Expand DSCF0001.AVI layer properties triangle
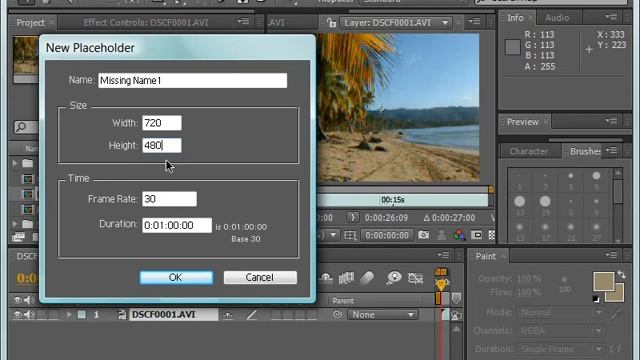 click(69, 315)
